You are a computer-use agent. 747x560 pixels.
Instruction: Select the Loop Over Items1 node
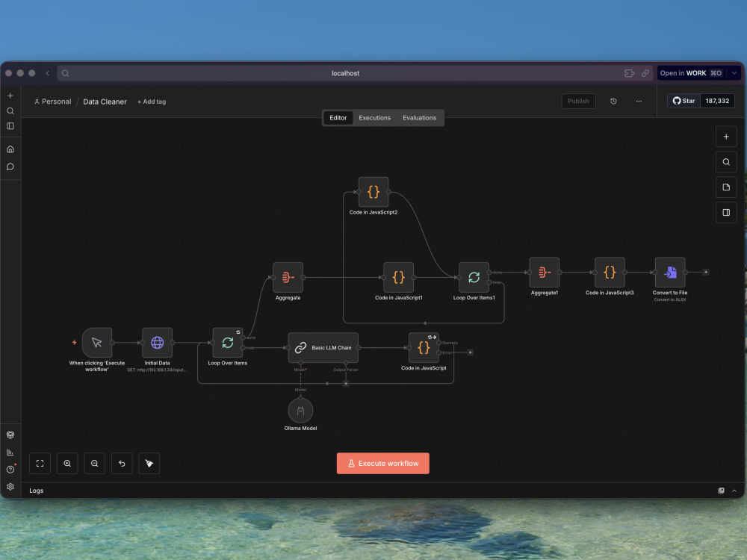tap(474, 277)
